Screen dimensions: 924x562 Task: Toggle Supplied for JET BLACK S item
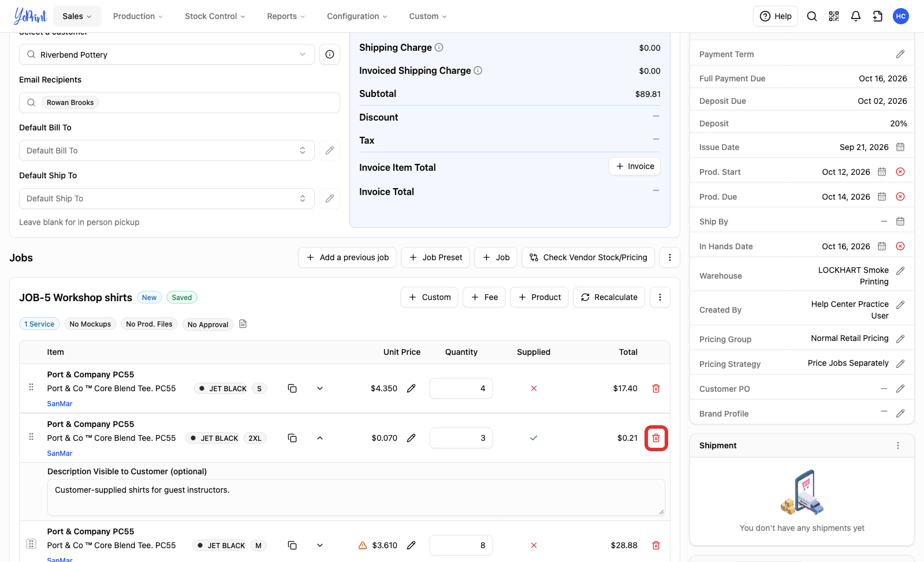tap(534, 388)
